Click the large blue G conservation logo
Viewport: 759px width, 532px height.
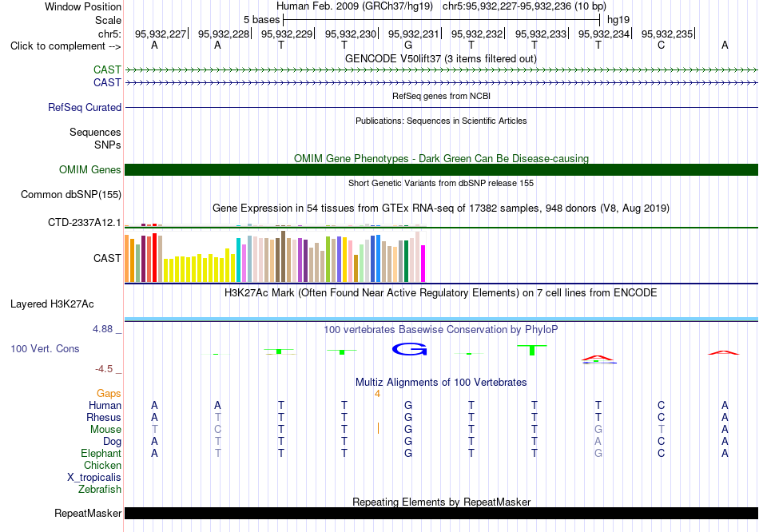coord(410,349)
